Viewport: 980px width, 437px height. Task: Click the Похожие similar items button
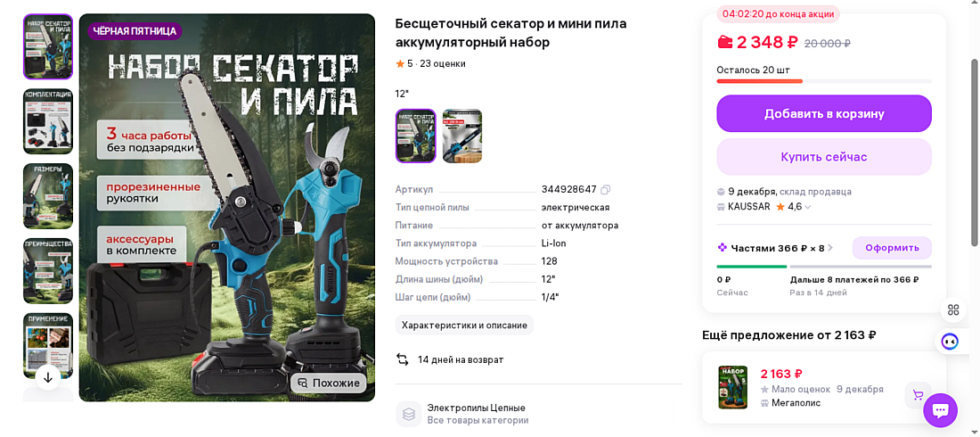point(330,383)
